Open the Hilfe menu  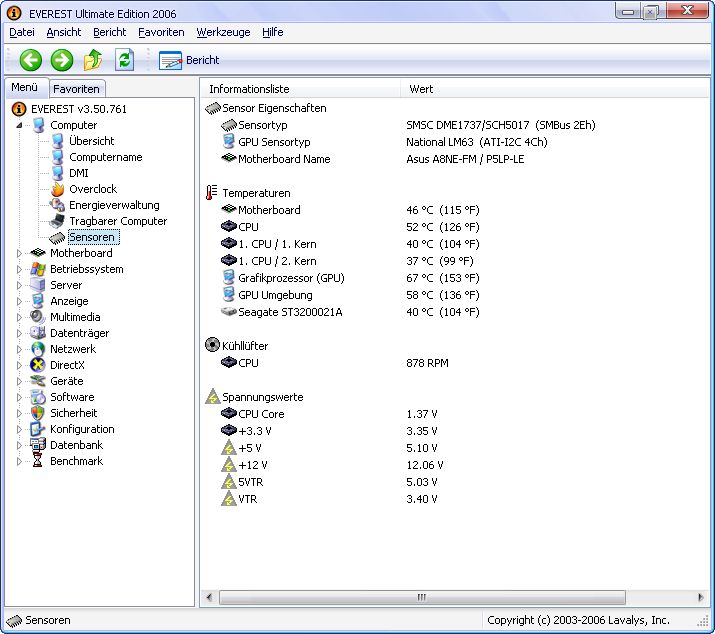click(x=273, y=32)
